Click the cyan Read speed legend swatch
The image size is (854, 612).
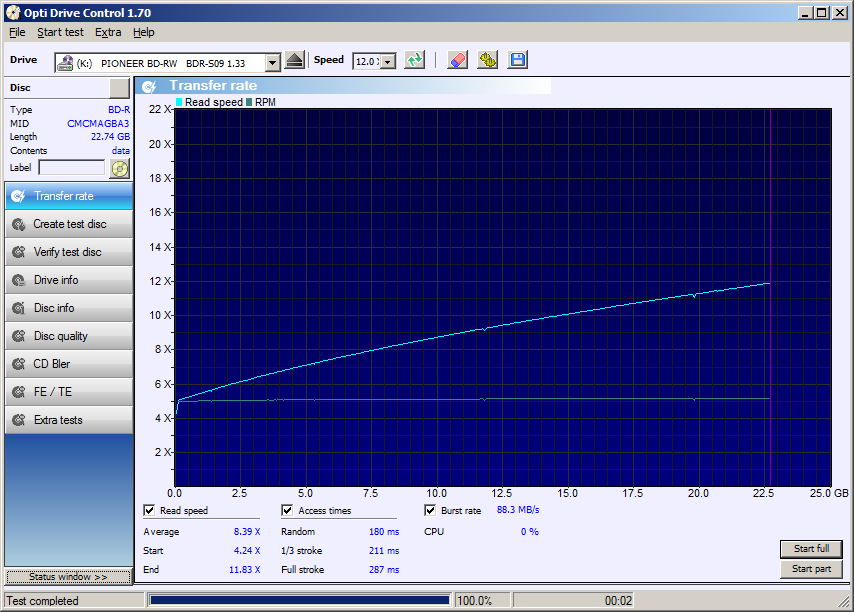(x=179, y=102)
